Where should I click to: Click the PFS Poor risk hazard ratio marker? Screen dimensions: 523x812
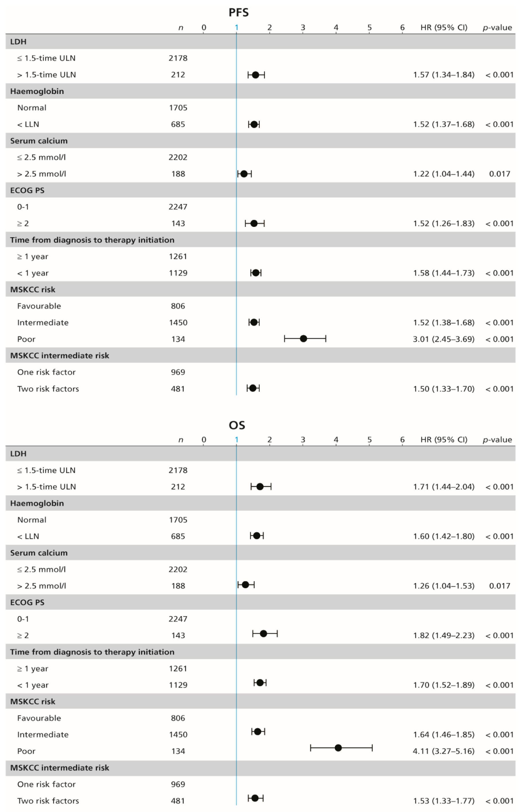pyautogui.click(x=304, y=338)
